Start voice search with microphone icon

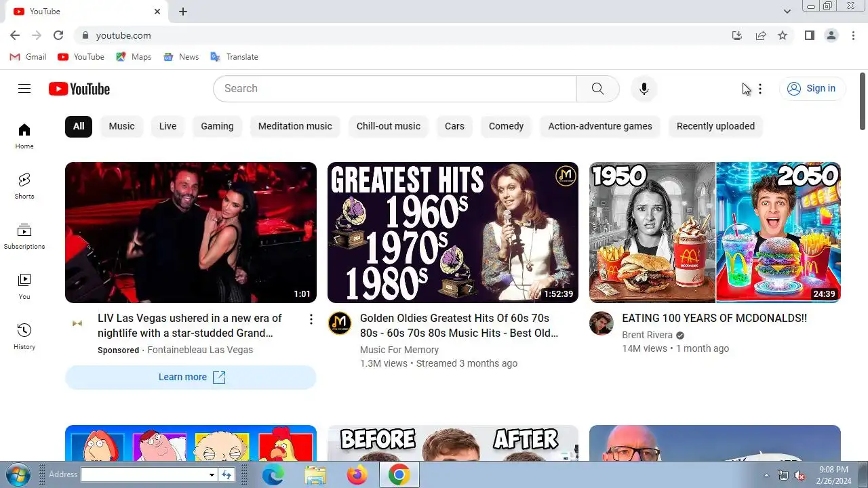click(644, 89)
